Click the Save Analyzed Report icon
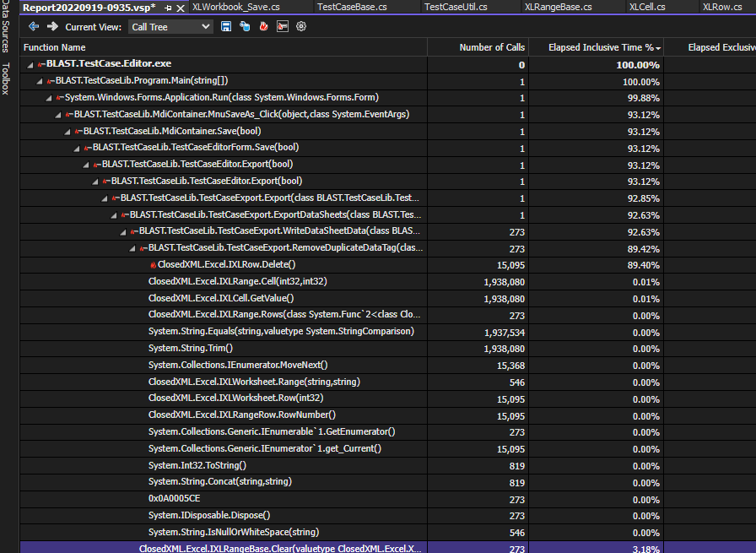This screenshot has height=553, width=756. click(x=224, y=26)
